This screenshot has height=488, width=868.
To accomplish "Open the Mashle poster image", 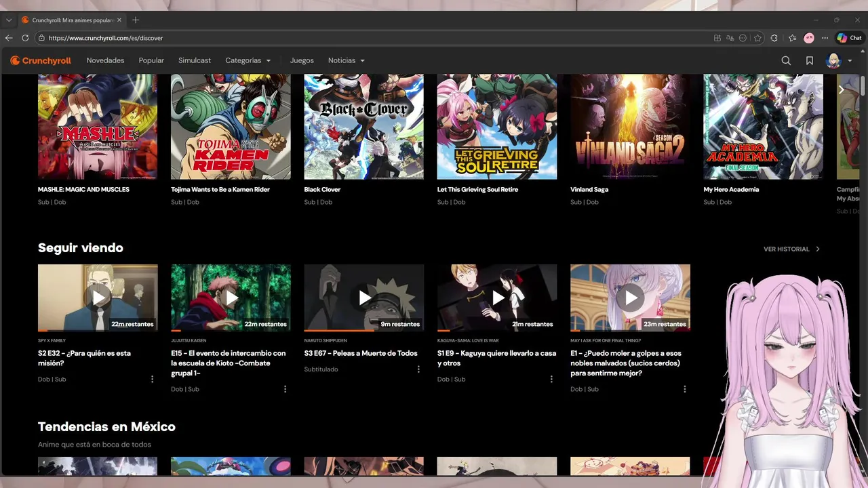I will (98, 127).
